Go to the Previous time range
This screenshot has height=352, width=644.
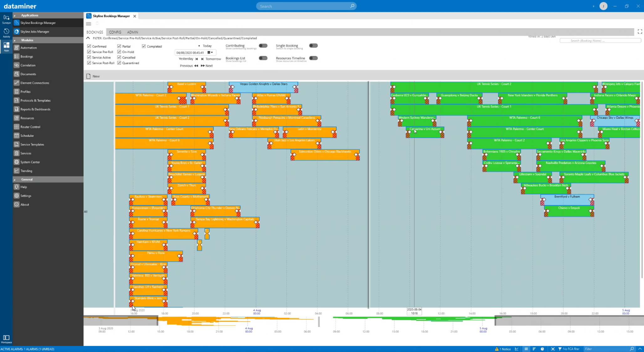tap(189, 66)
